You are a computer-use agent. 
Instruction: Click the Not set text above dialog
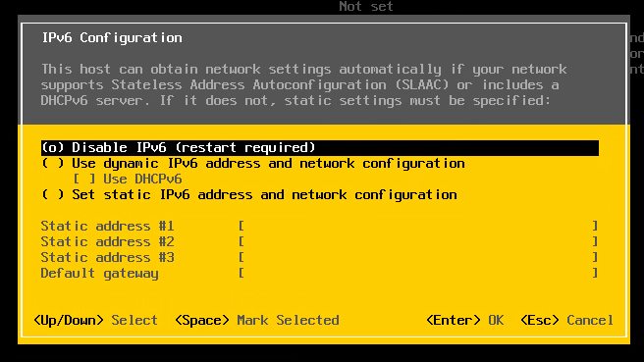[x=366, y=6]
